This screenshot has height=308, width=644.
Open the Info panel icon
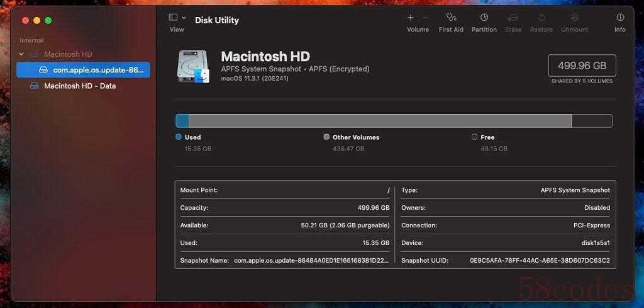click(x=620, y=18)
